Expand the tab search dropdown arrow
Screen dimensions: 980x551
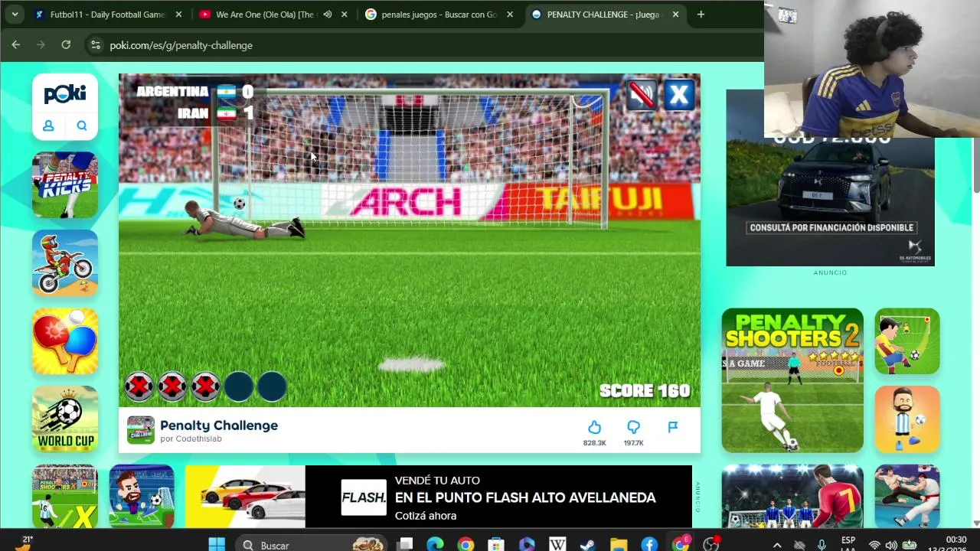15,15
